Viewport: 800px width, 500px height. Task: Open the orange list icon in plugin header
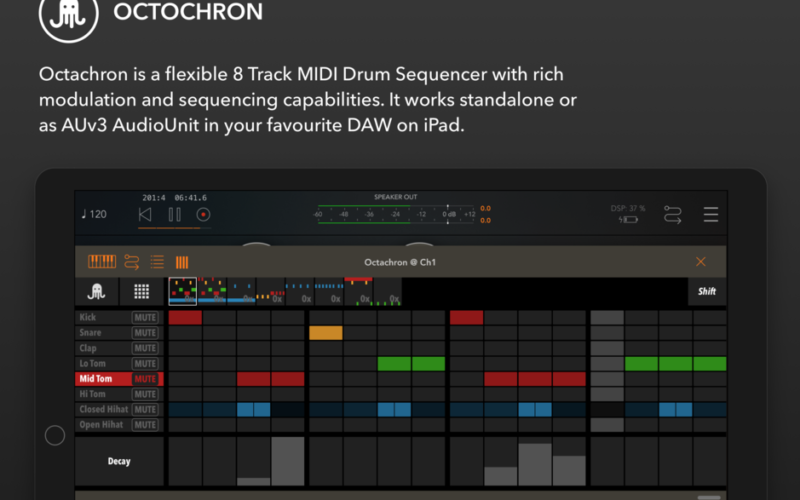[x=157, y=262]
